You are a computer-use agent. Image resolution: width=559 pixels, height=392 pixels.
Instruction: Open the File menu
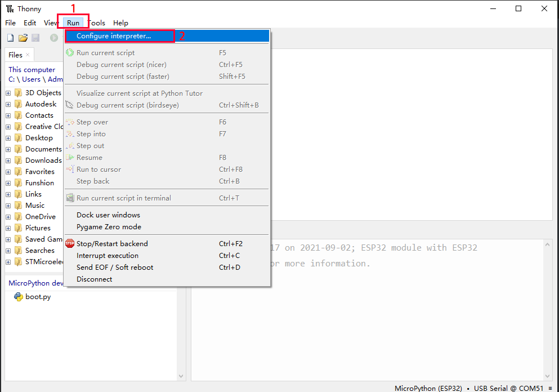pos(10,23)
